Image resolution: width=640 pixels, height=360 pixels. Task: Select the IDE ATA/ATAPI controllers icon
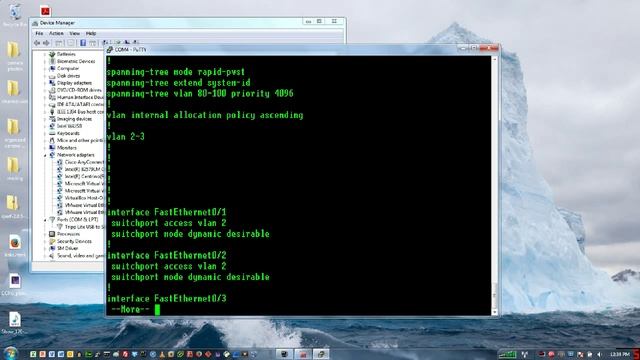[x=52, y=104]
